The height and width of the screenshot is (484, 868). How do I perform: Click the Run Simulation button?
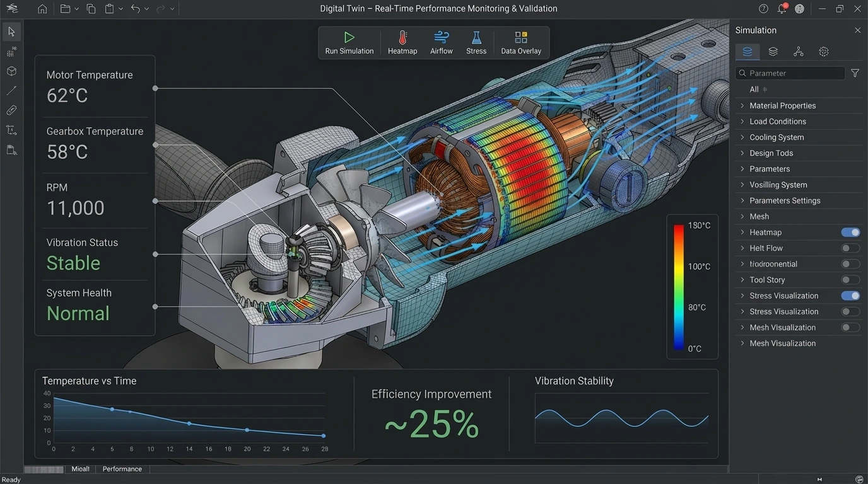[349, 42]
